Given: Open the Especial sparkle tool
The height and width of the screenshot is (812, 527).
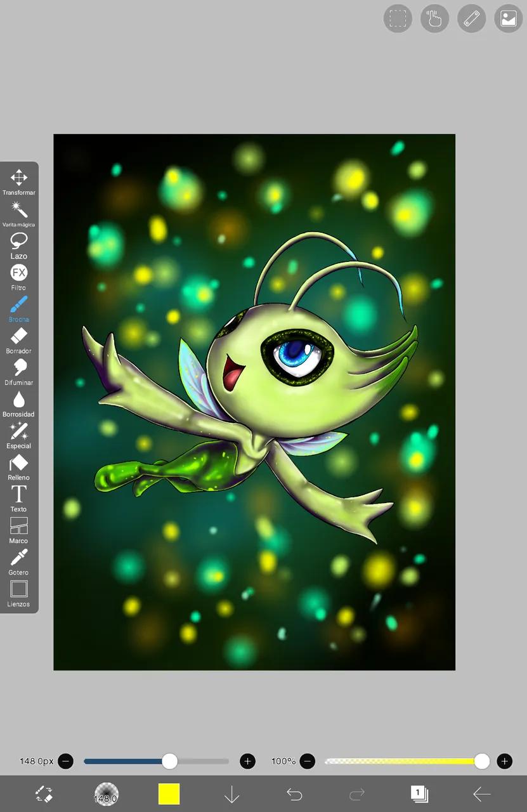Looking at the screenshot, I should coord(19,436).
